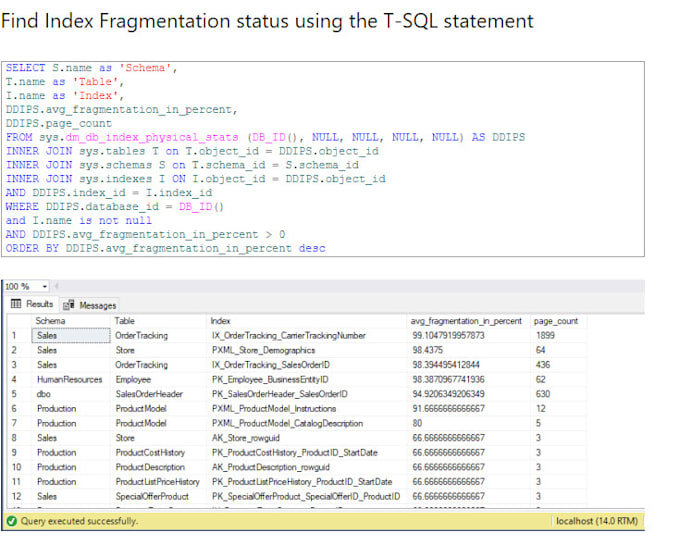Click page_count value 630
Screen dimensions: 680x545
pyautogui.click(x=543, y=394)
